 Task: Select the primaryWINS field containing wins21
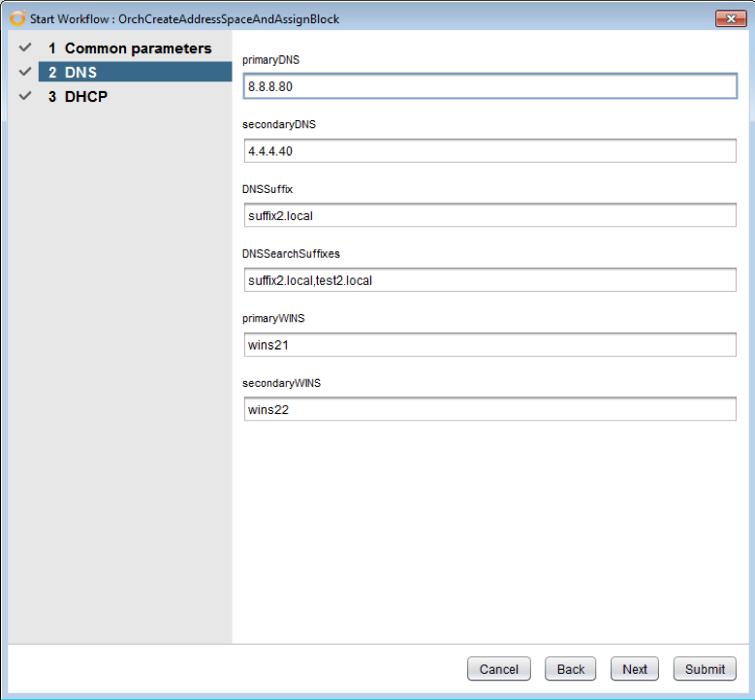tap(489, 345)
